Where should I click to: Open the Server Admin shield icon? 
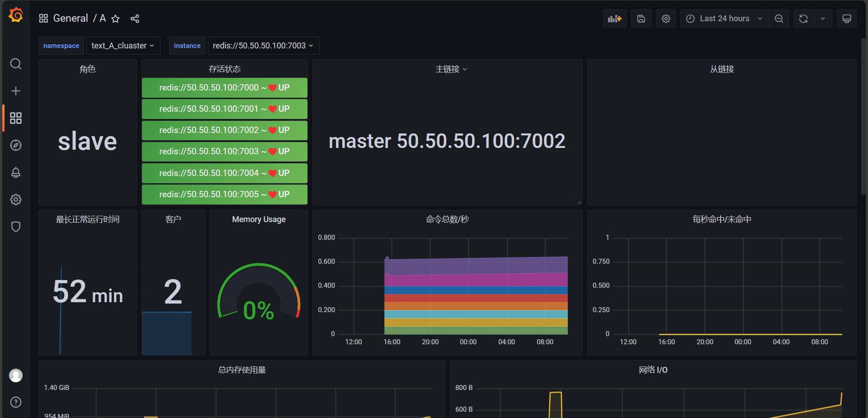point(16,227)
